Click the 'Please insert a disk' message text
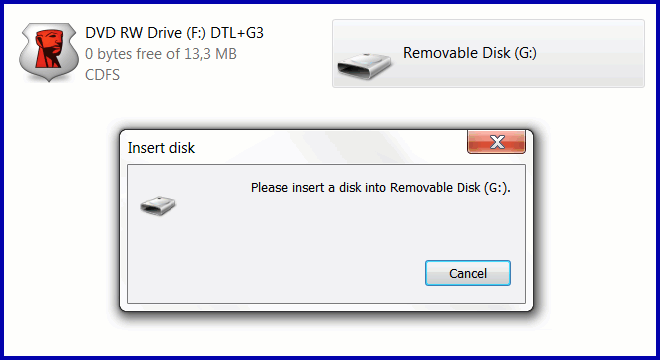Screen dimensions: 660x360 (381, 187)
